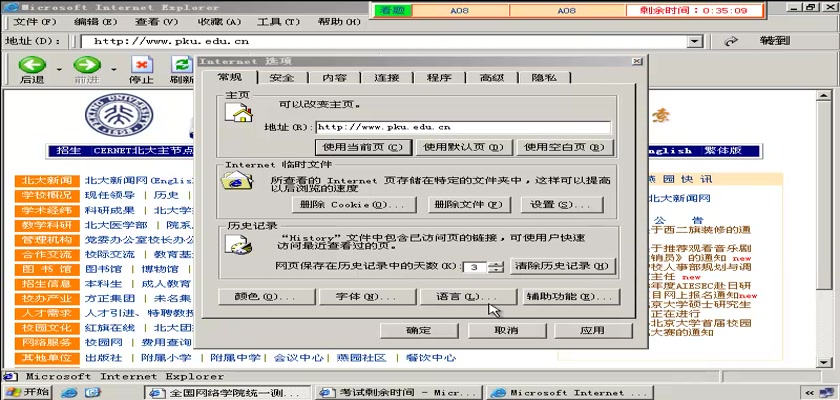The width and height of the screenshot is (840, 400).
Task: Click the second quick launch icon next to IE
Action: [93, 393]
